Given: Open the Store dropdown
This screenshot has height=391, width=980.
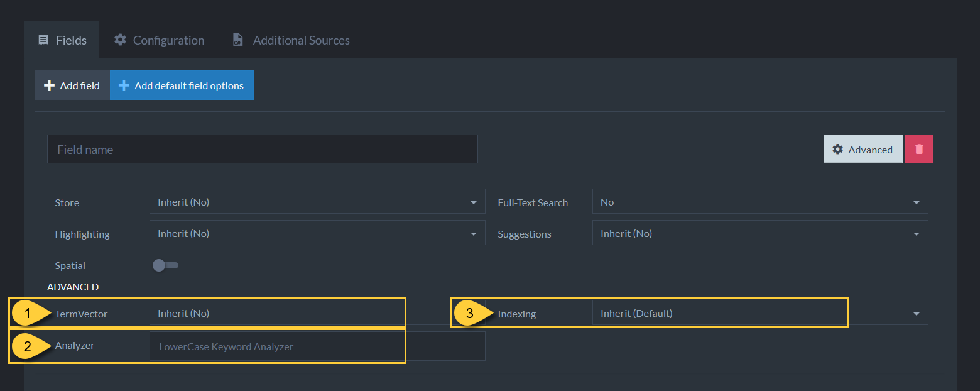Looking at the screenshot, I should 317,202.
